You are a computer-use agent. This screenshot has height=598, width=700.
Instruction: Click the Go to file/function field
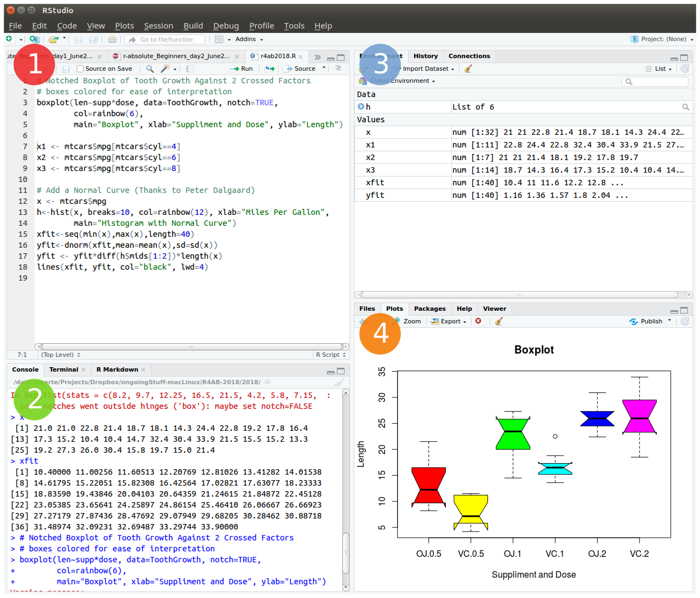point(166,39)
